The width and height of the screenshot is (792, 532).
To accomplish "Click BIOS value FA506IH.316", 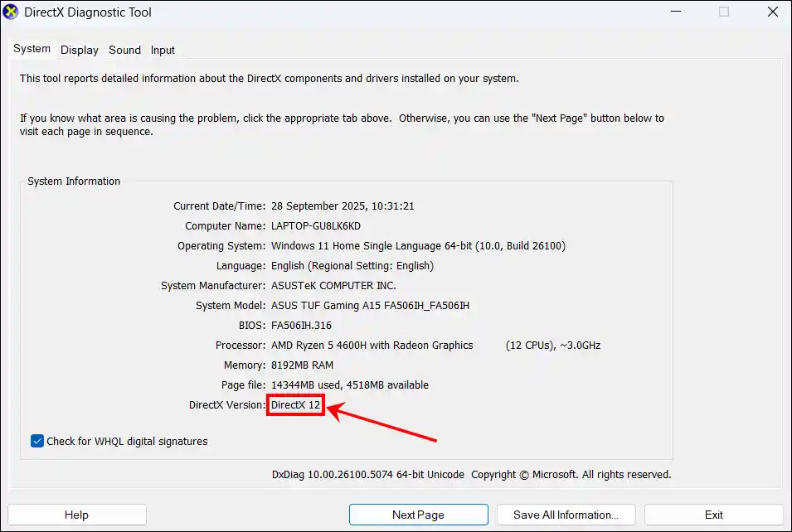I will pos(301,326).
